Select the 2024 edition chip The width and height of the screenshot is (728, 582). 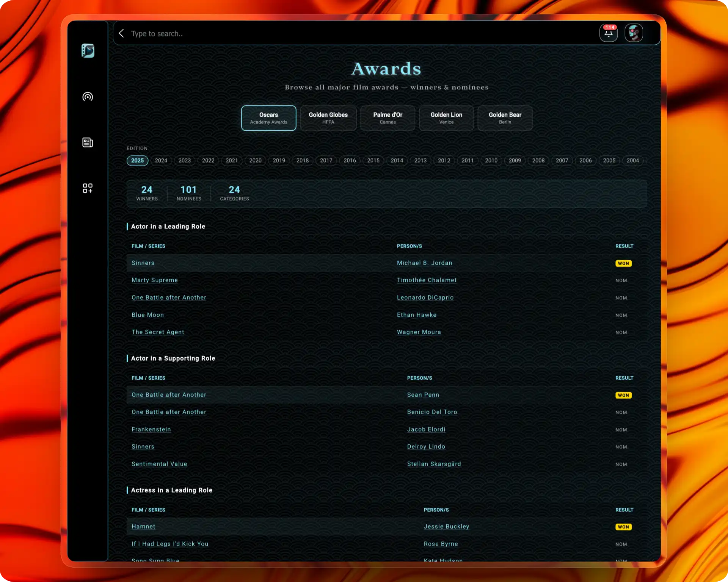[161, 160]
